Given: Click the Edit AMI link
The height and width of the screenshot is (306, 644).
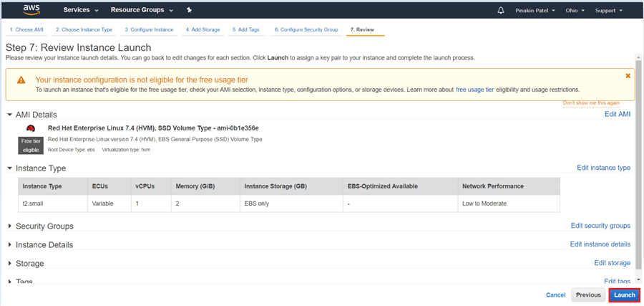Looking at the screenshot, I should (618, 115).
